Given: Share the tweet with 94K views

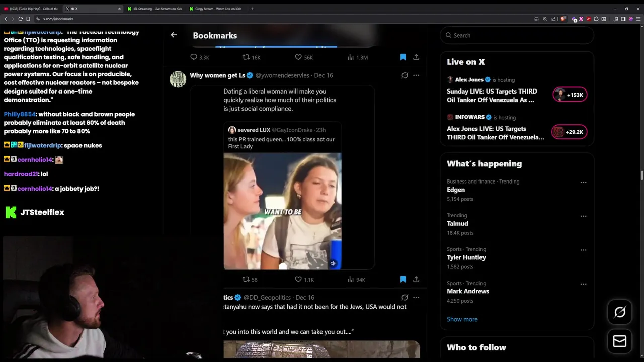Looking at the screenshot, I should (x=416, y=279).
